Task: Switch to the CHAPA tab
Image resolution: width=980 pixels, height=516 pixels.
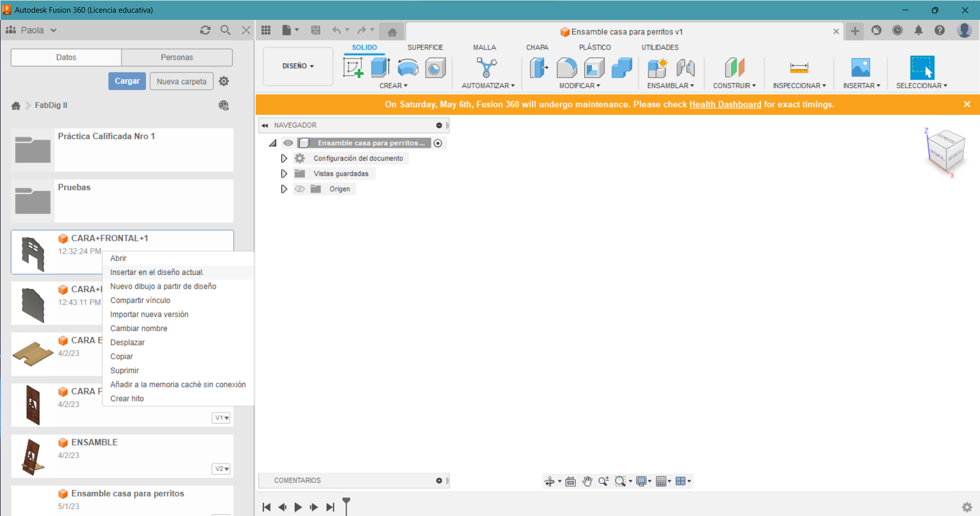Action: click(x=537, y=47)
